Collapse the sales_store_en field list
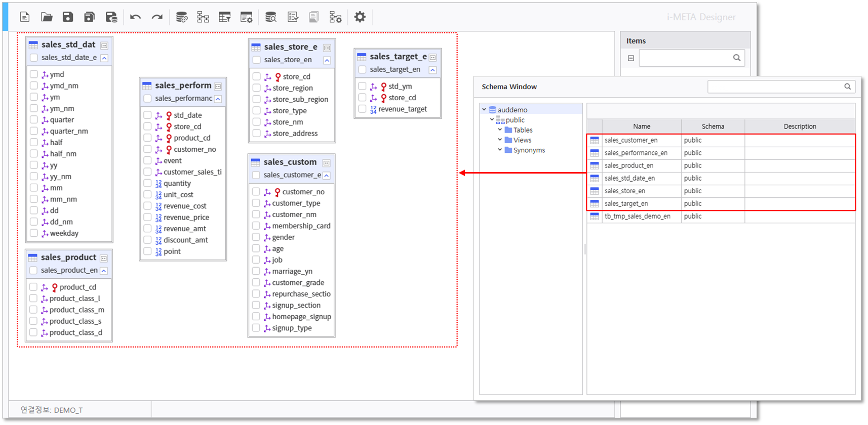868x425 pixels. click(x=327, y=60)
